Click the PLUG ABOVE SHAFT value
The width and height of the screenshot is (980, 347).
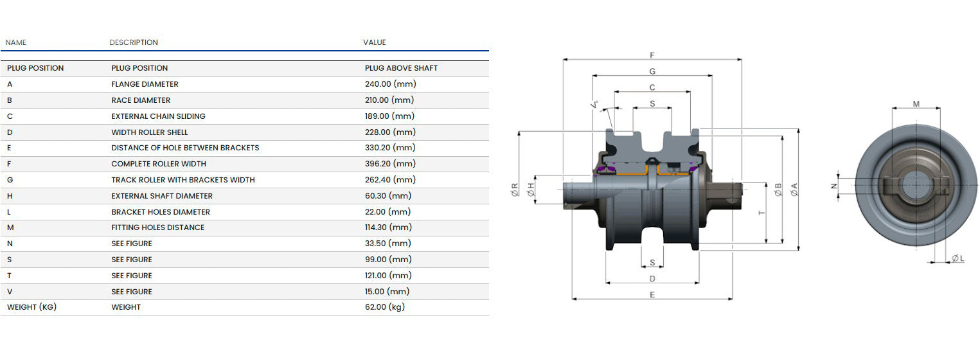(x=401, y=68)
